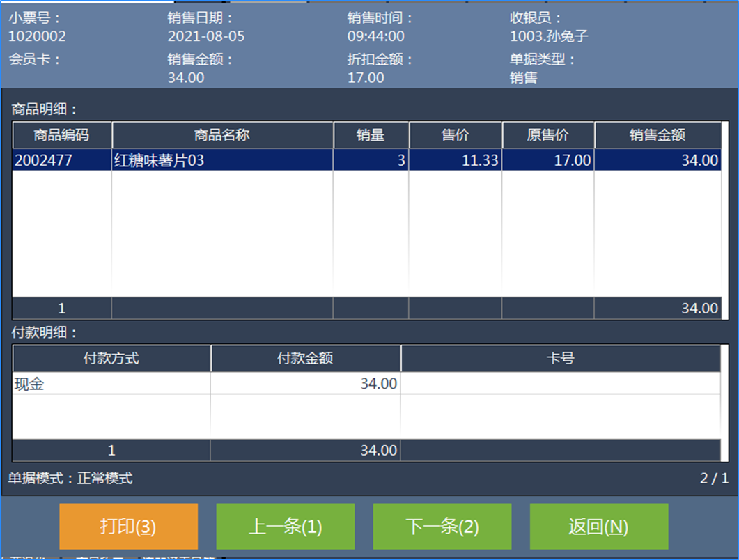Click the 原售价 column header
The width and height of the screenshot is (739, 560).
547,135
